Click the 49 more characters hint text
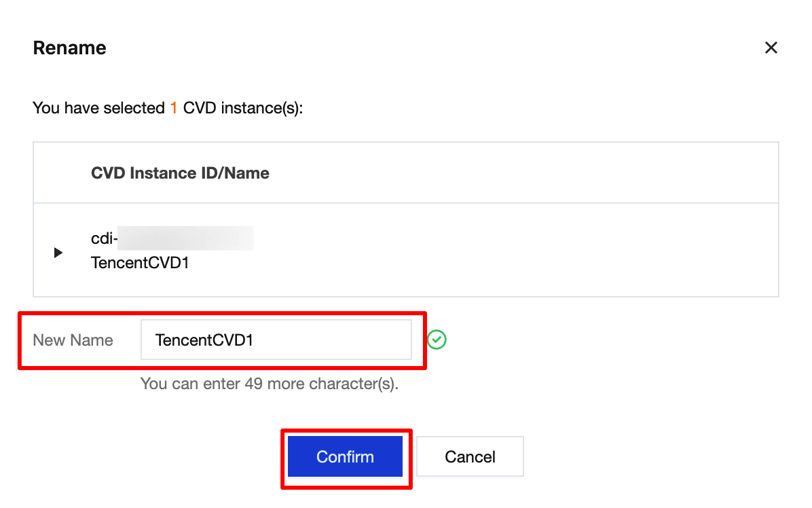This screenshot has width=812, height=508. (269, 384)
